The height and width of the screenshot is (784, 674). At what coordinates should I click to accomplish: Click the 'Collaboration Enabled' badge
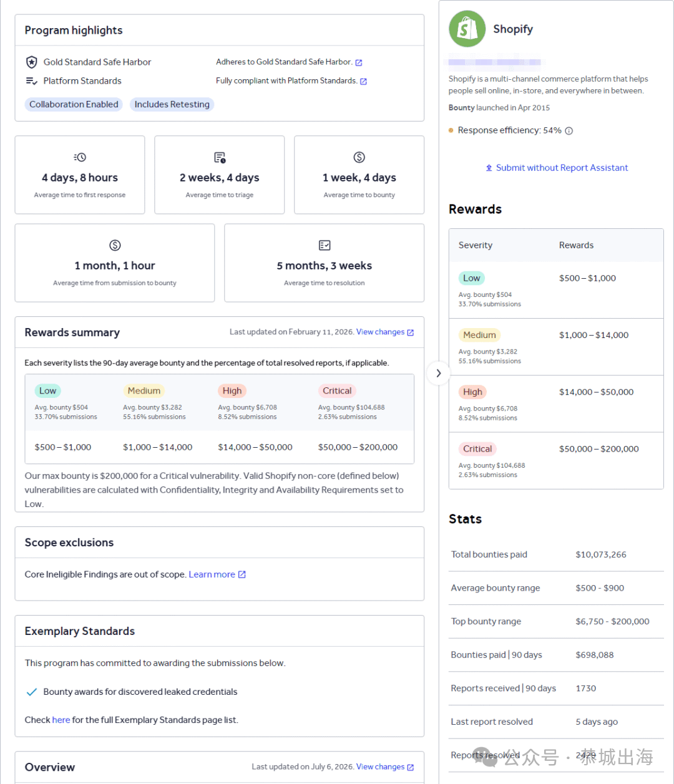click(74, 104)
